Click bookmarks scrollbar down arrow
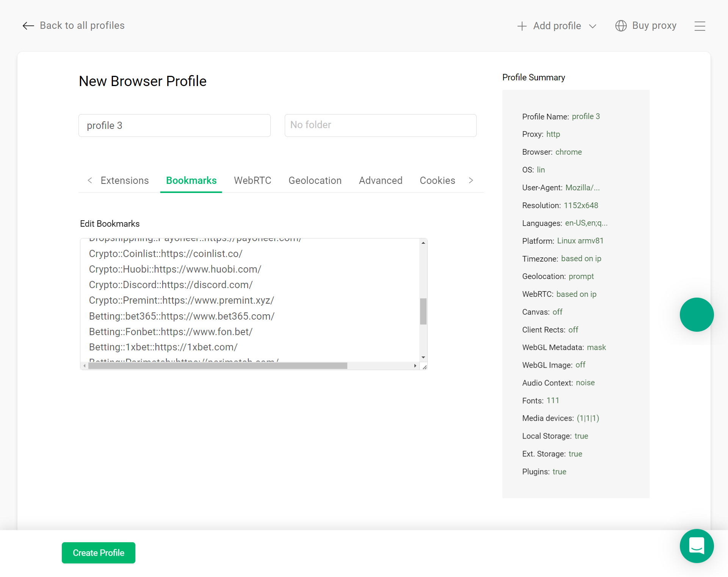This screenshot has width=728, height=577. tap(423, 357)
